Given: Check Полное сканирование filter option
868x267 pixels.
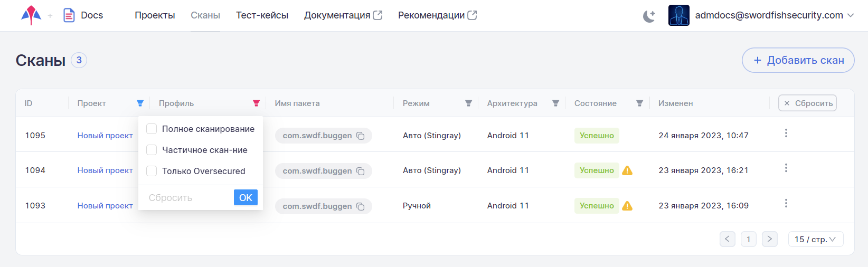Looking at the screenshot, I should point(152,129).
